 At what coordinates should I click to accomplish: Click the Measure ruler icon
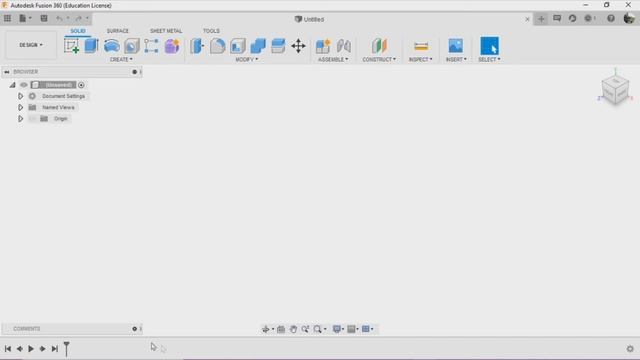421,46
